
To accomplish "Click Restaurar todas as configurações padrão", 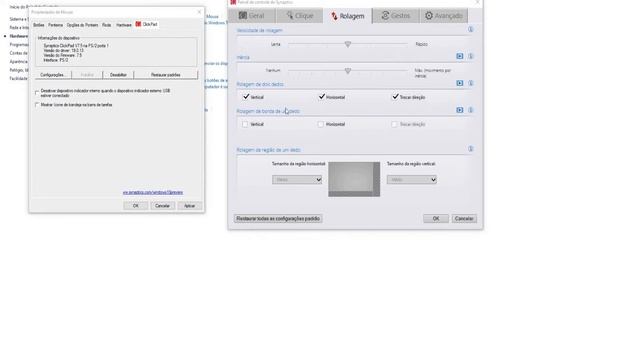I will coord(278,219).
